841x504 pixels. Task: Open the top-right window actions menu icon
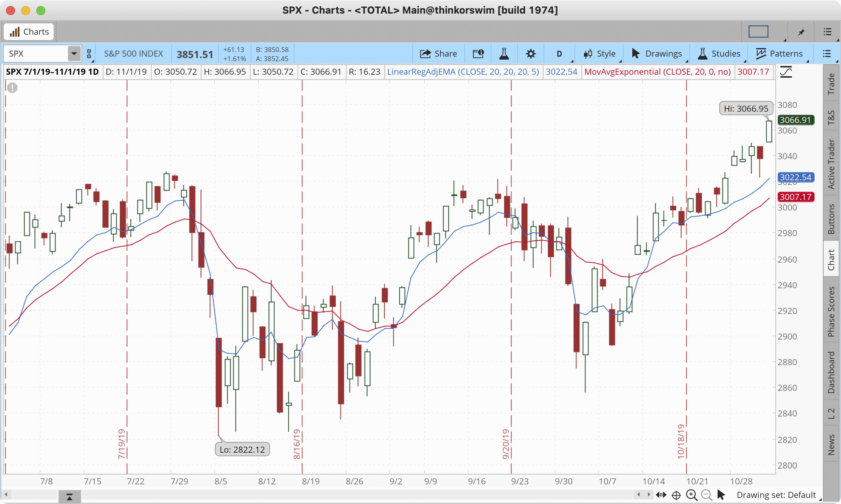[x=827, y=32]
